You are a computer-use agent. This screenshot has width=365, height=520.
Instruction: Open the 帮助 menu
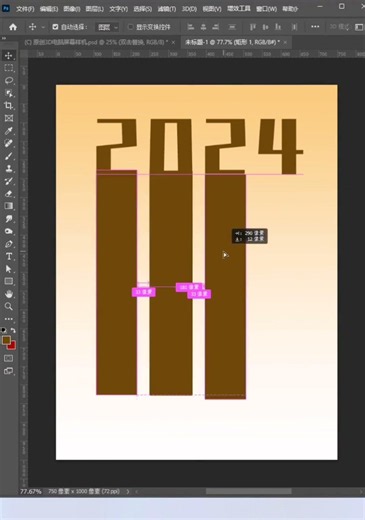[x=290, y=9]
